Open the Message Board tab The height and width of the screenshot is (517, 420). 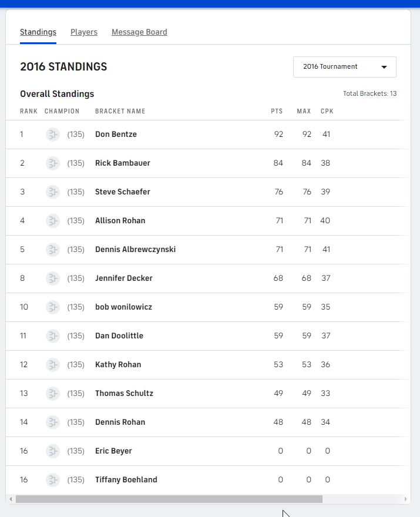[x=139, y=32]
